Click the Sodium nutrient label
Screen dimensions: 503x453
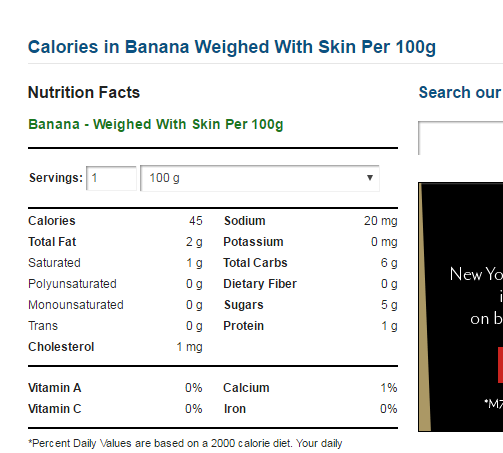click(x=245, y=221)
